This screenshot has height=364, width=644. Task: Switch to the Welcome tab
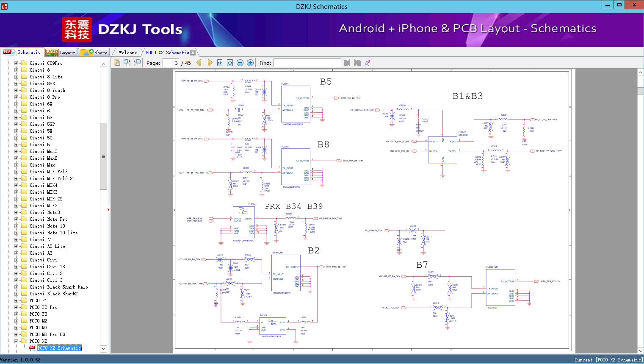pos(128,53)
